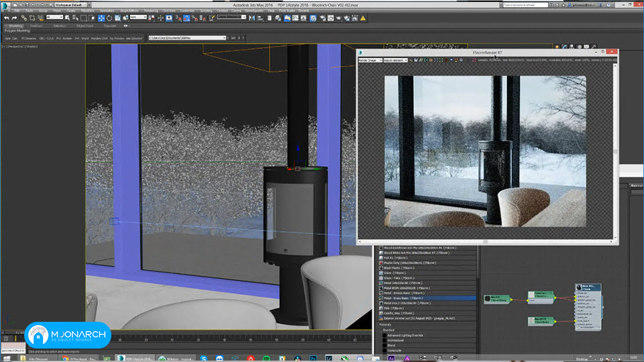Toggle the 3D Snaps button
644x362 pixels.
(x=178, y=18)
